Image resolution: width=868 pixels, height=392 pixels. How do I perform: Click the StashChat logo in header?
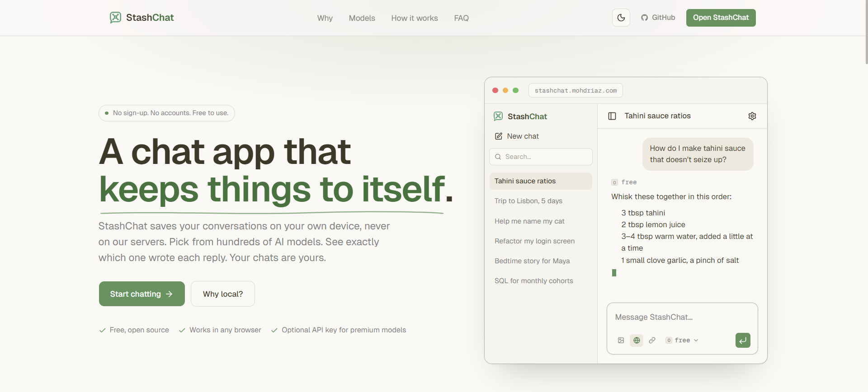[142, 18]
